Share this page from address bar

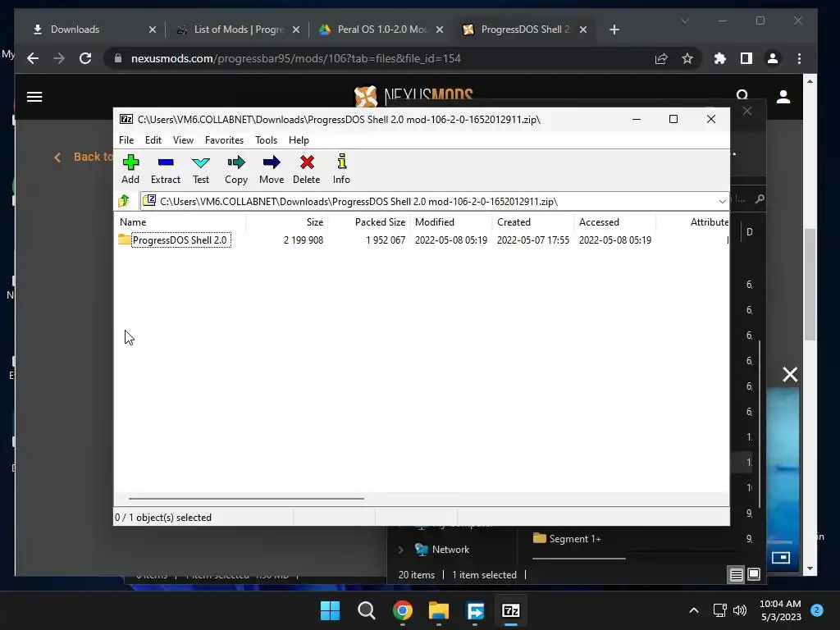[661, 58]
